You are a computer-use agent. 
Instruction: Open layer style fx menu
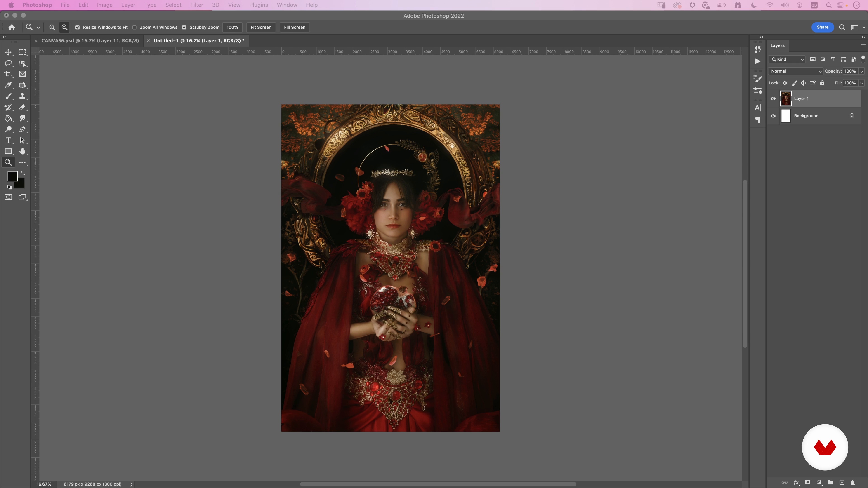click(x=796, y=482)
